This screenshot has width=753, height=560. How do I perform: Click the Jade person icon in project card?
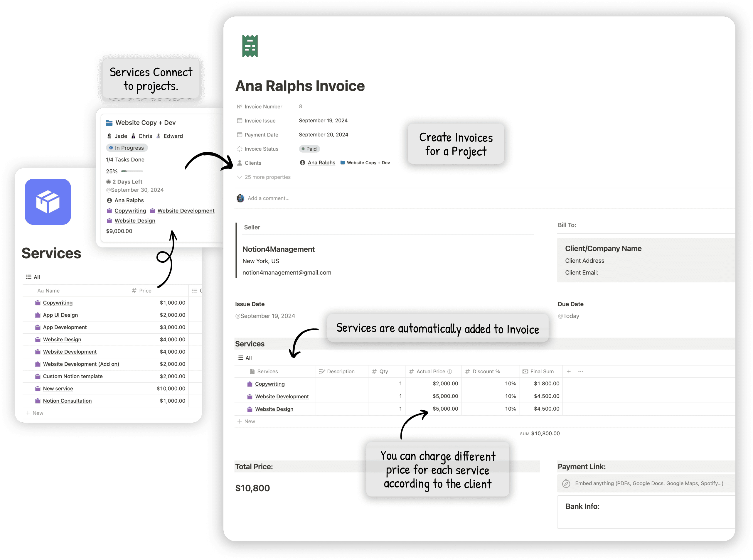(x=109, y=136)
